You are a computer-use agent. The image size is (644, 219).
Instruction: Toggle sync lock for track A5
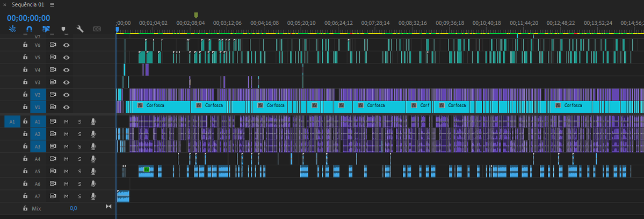(53, 171)
